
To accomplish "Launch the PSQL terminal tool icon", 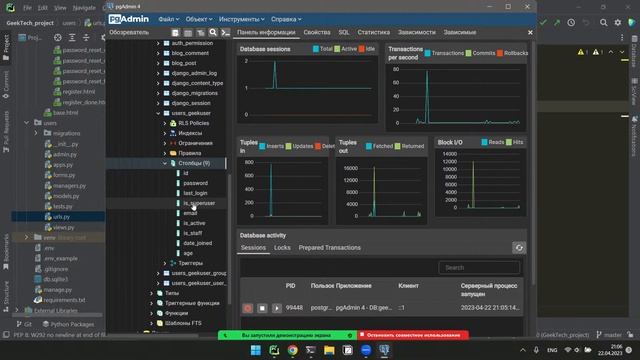I will tap(225, 33).
